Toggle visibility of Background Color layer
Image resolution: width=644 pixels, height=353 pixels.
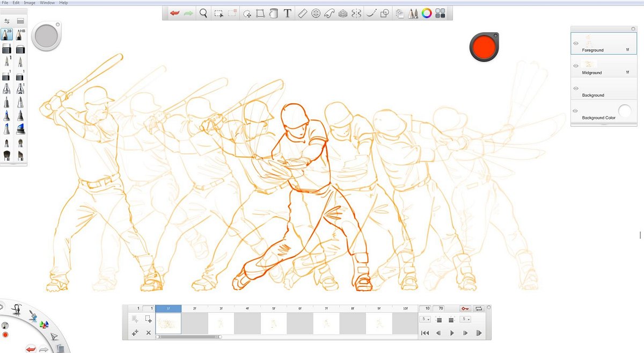pyautogui.click(x=576, y=111)
